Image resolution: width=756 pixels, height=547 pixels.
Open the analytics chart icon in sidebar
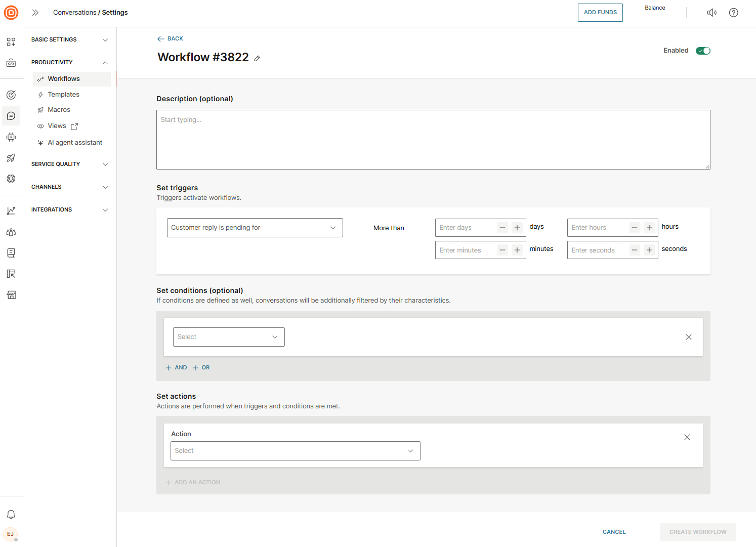tap(11, 211)
